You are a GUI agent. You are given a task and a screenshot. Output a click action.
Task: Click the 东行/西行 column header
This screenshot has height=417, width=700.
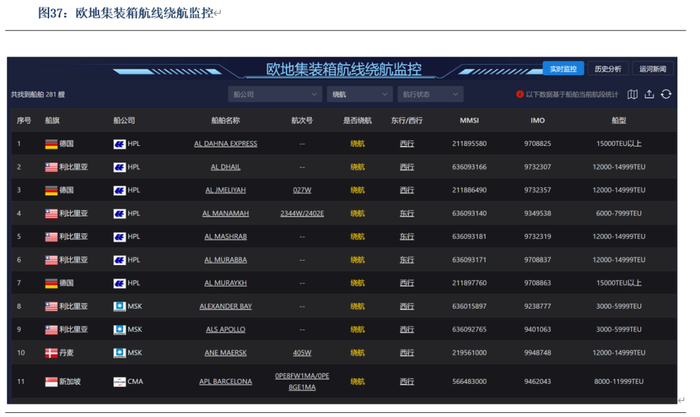(407, 121)
